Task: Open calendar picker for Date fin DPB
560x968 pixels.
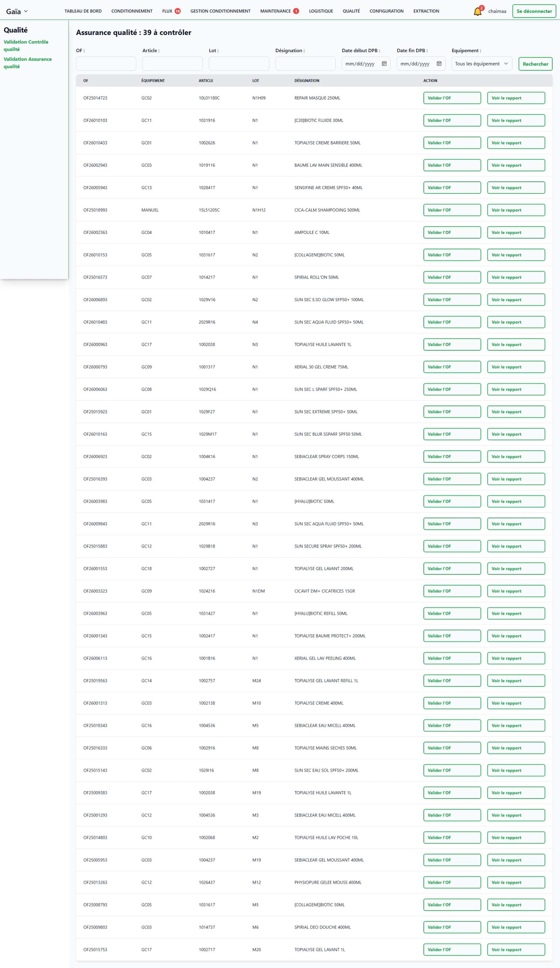Action: click(439, 64)
